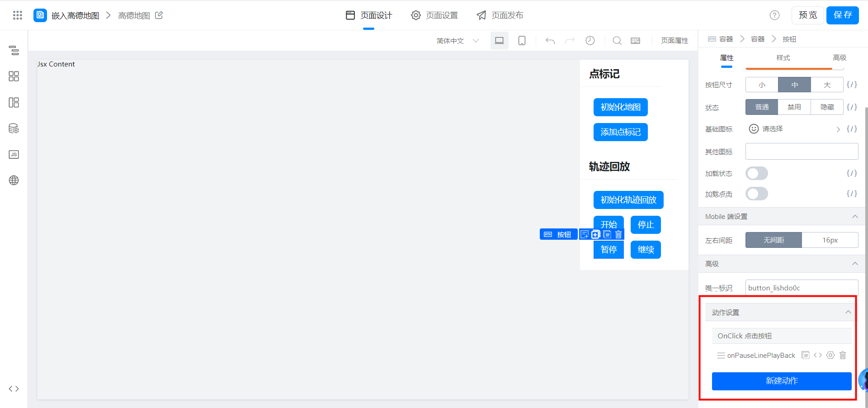Image resolution: width=868 pixels, height=408 pixels.
Task: Click into the 其他图标 input field
Action: [x=802, y=152]
